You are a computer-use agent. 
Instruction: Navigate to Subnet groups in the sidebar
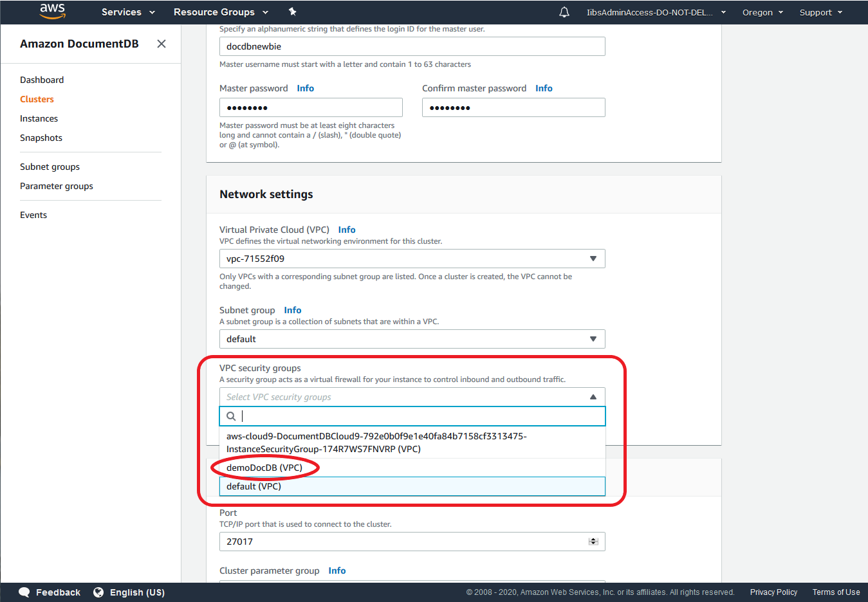click(x=50, y=167)
